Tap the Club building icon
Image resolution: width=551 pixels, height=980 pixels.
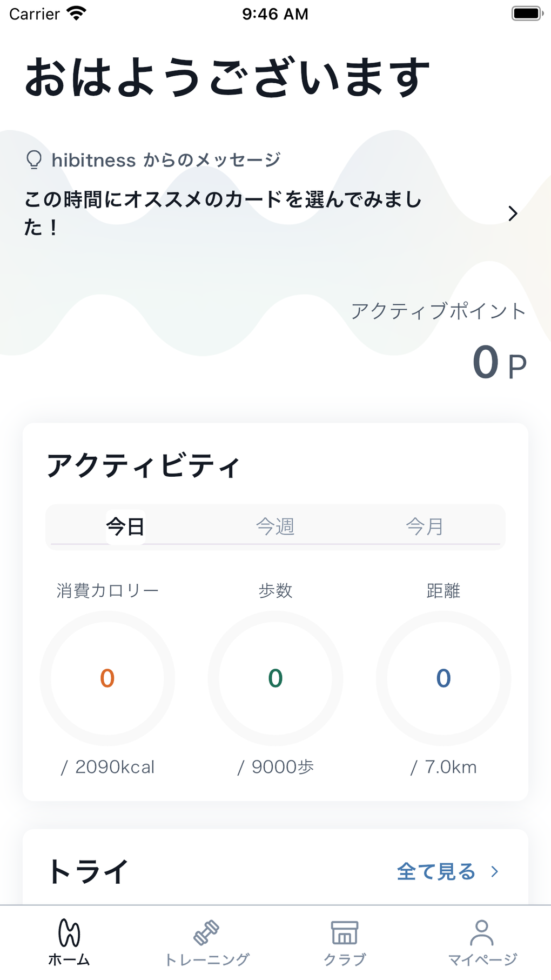(x=345, y=932)
